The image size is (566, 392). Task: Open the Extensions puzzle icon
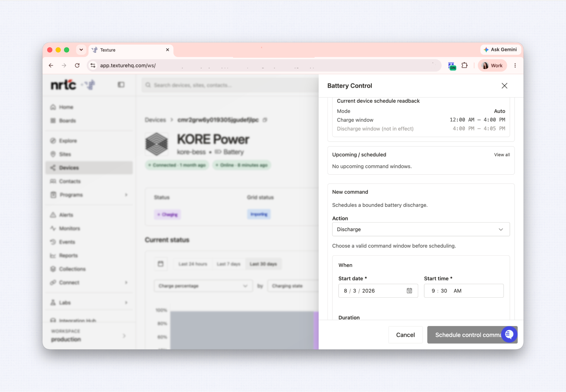[x=464, y=65]
